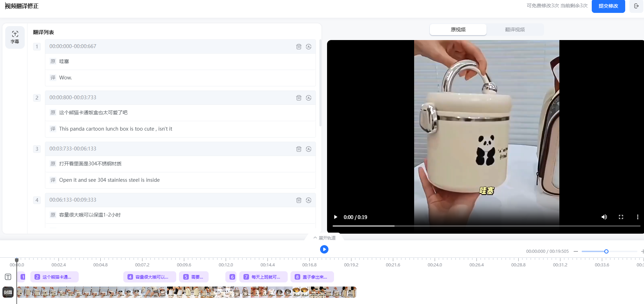Screen dimensions: 644x304
Task: Zoom out timeline with minus button
Action: point(576,251)
